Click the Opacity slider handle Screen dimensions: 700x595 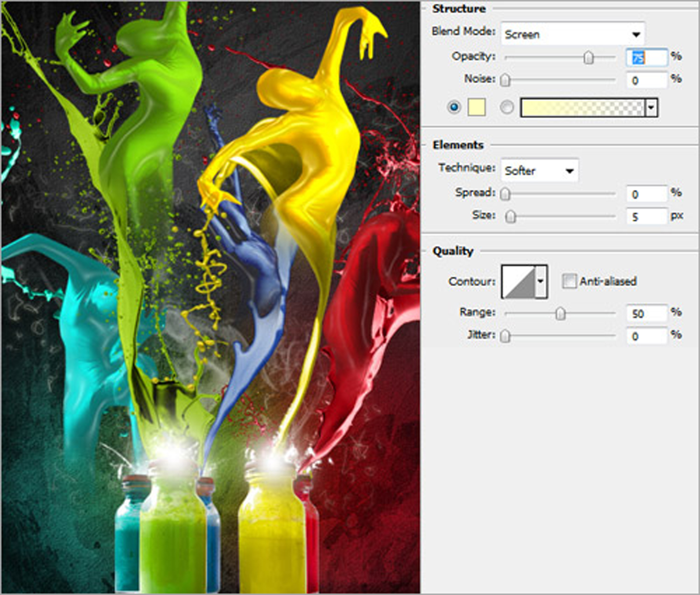point(588,57)
